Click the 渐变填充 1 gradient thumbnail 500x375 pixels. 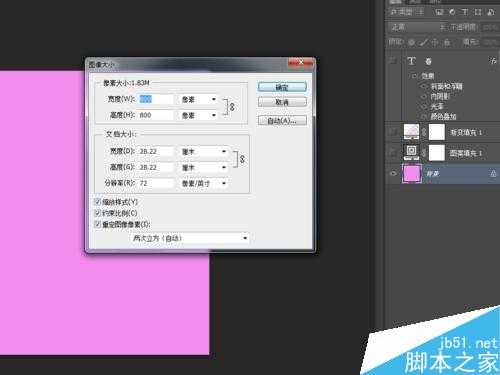(411, 132)
